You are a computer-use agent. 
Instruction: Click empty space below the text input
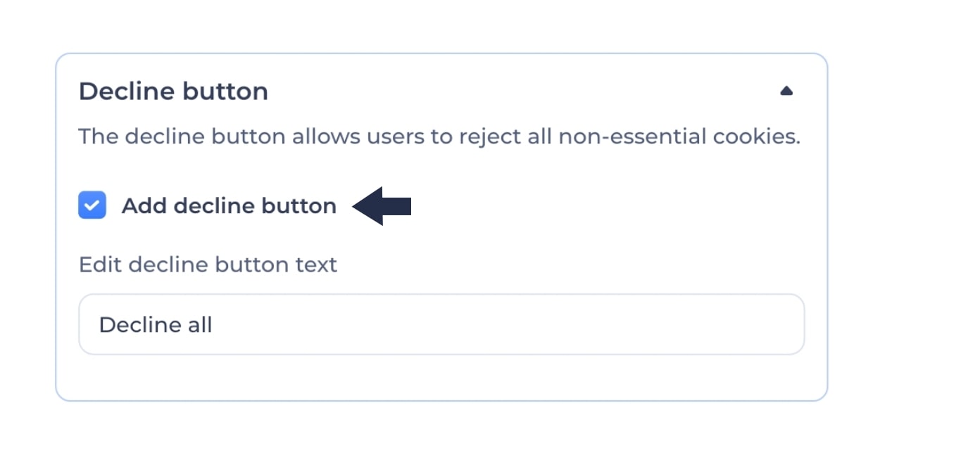441,377
